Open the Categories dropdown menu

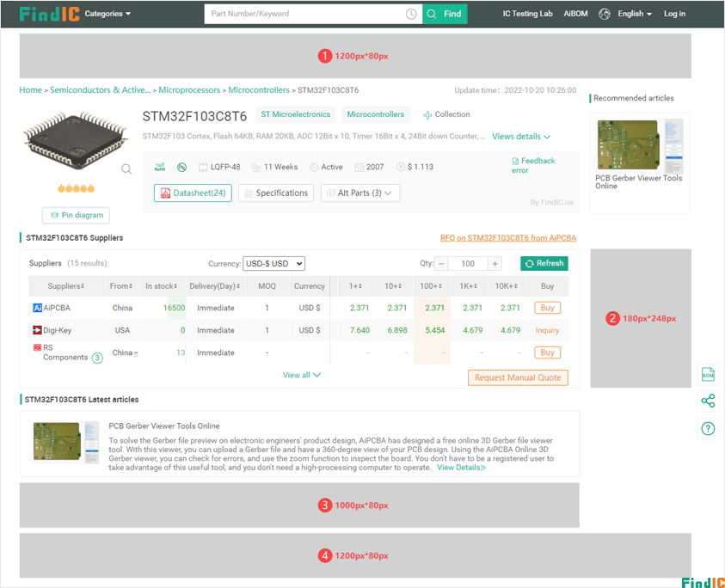coord(108,14)
